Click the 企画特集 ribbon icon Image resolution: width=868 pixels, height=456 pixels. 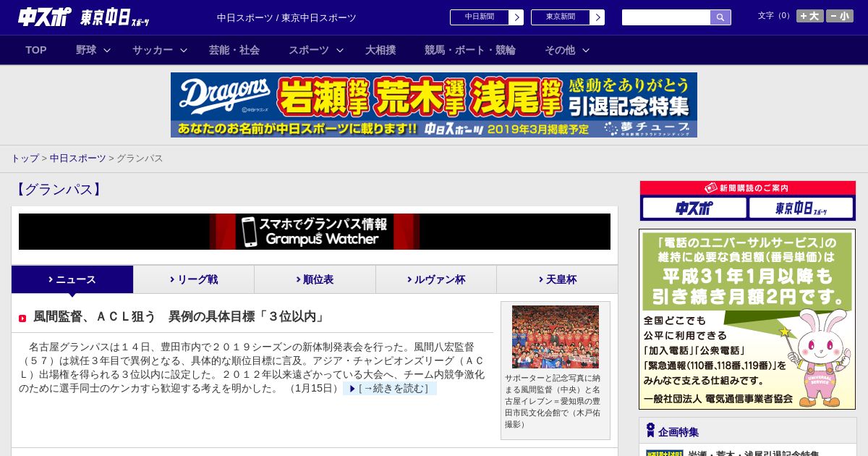click(x=650, y=431)
